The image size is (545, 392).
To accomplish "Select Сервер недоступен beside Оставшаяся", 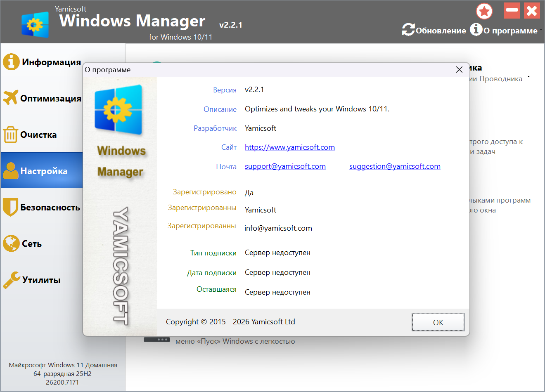I will 277,292.
